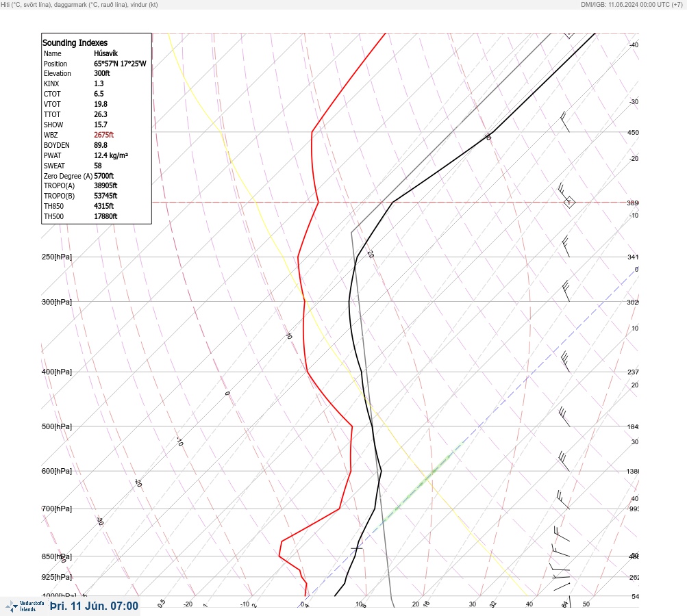The image size is (687, 616).
Task: Select the wind barb at the 300 hPa level
Action: coord(566,291)
